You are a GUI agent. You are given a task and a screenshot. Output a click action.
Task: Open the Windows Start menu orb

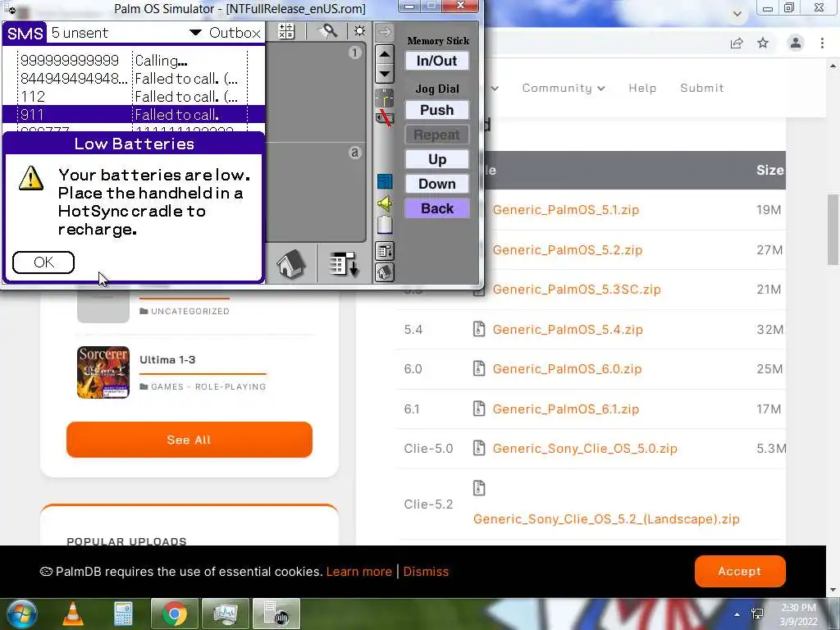(21, 614)
